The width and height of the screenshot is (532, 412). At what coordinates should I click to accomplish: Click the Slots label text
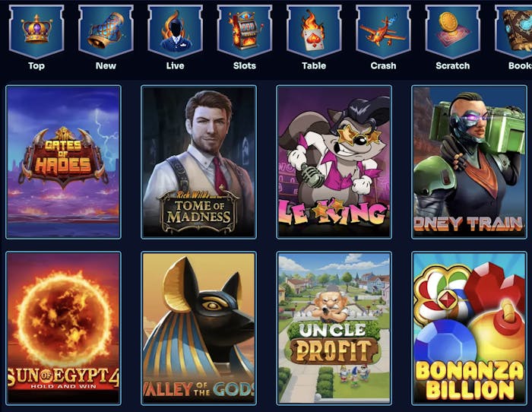click(x=244, y=66)
